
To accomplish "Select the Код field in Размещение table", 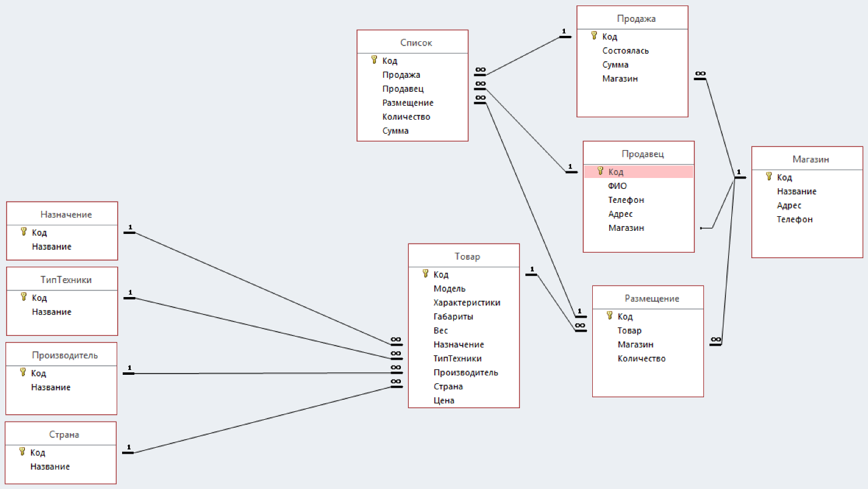I will tap(648, 316).
